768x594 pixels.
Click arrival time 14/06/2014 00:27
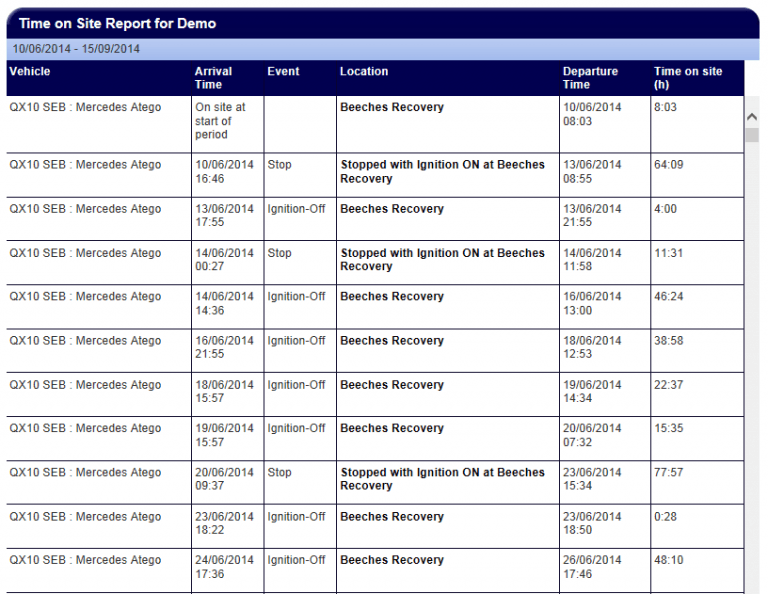(x=224, y=260)
